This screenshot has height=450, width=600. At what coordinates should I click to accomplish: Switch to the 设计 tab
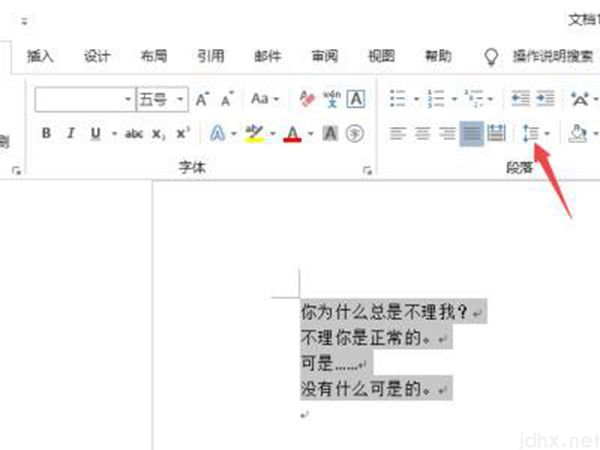pyautogui.click(x=97, y=56)
